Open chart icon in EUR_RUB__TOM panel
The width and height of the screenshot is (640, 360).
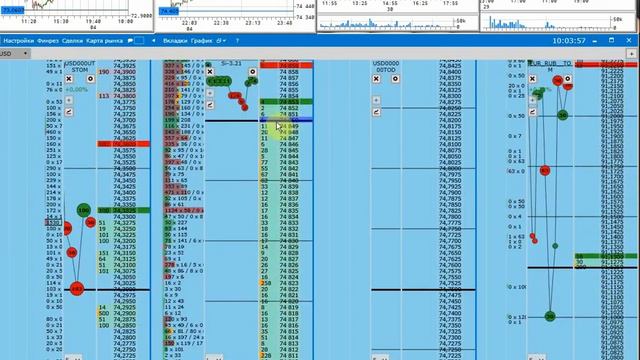point(532,111)
